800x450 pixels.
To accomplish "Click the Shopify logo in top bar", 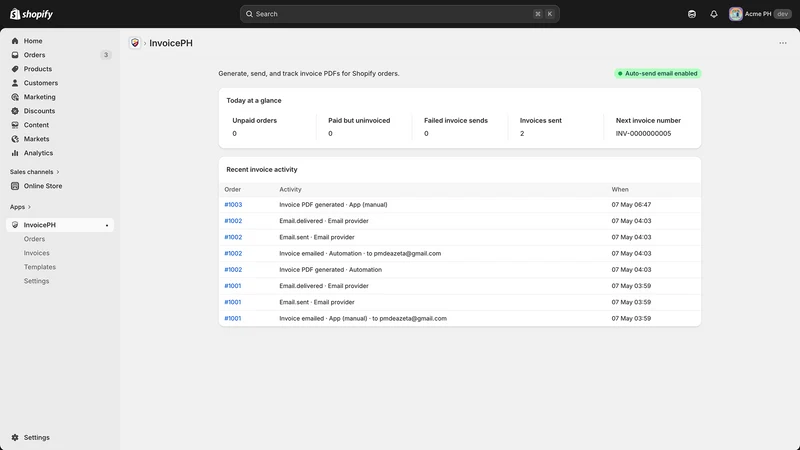I will [x=31, y=14].
